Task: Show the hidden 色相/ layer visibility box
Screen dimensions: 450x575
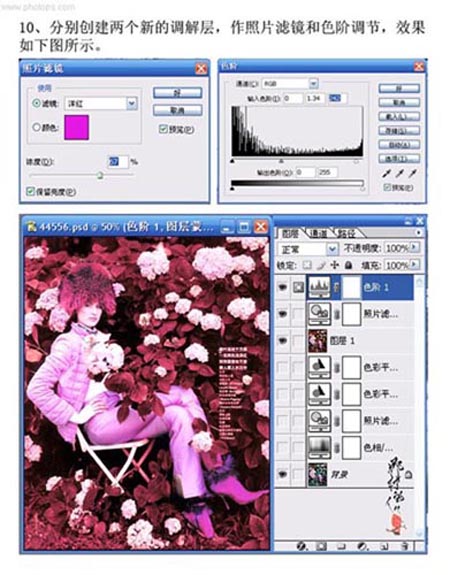Action: (x=282, y=448)
